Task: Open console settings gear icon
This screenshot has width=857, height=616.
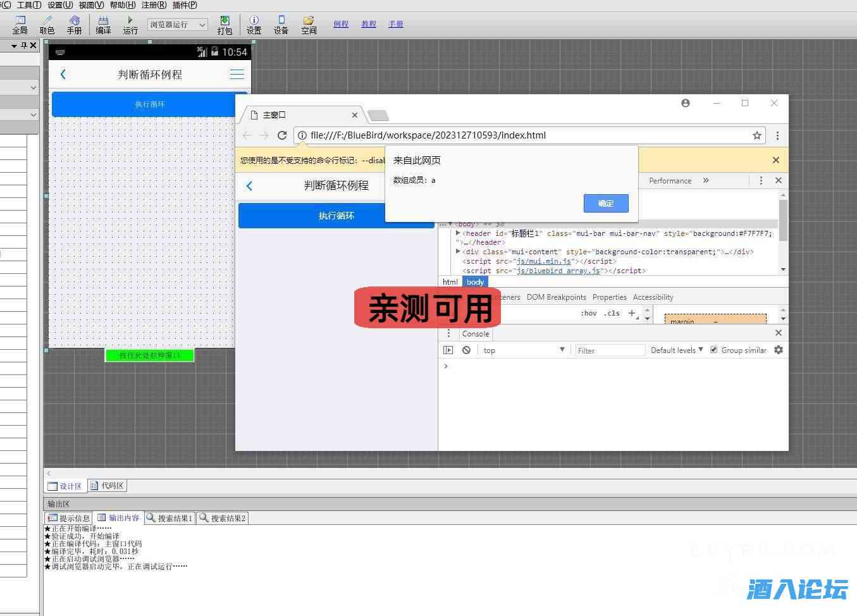Action: point(779,350)
